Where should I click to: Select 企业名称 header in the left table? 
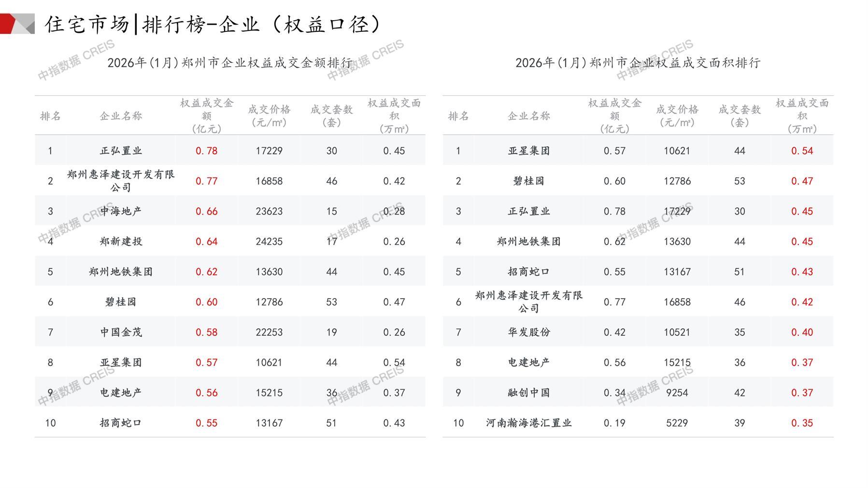(121, 116)
